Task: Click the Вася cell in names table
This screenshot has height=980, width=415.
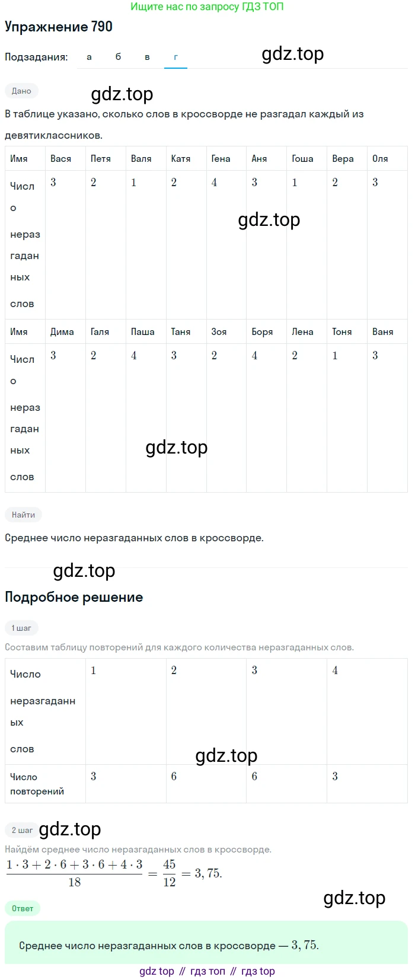Action: click(x=61, y=159)
